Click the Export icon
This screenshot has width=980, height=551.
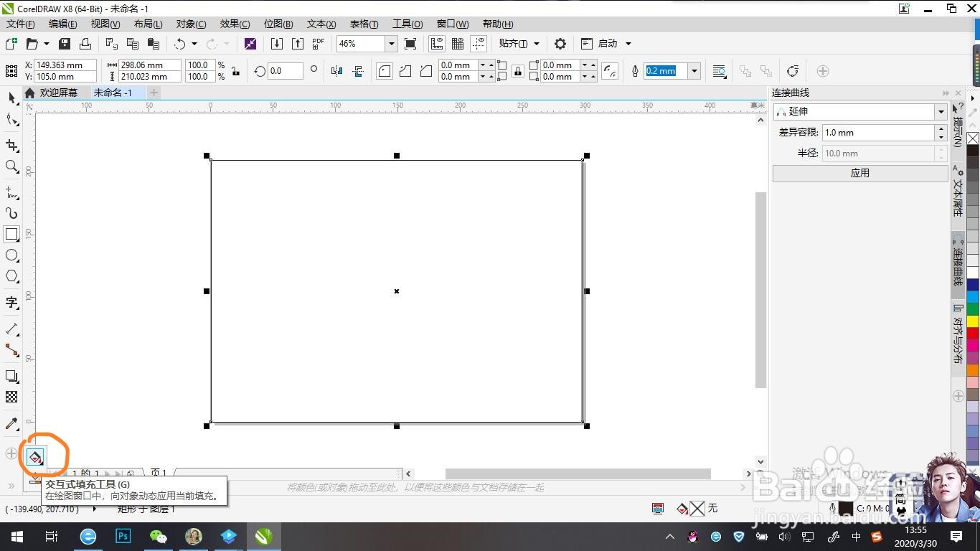pos(298,44)
